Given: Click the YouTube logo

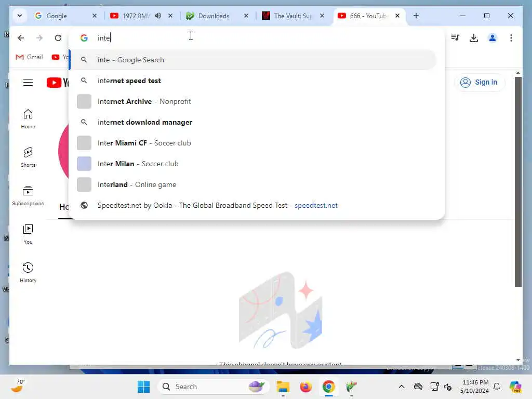Looking at the screenshot, I should 58,83.
